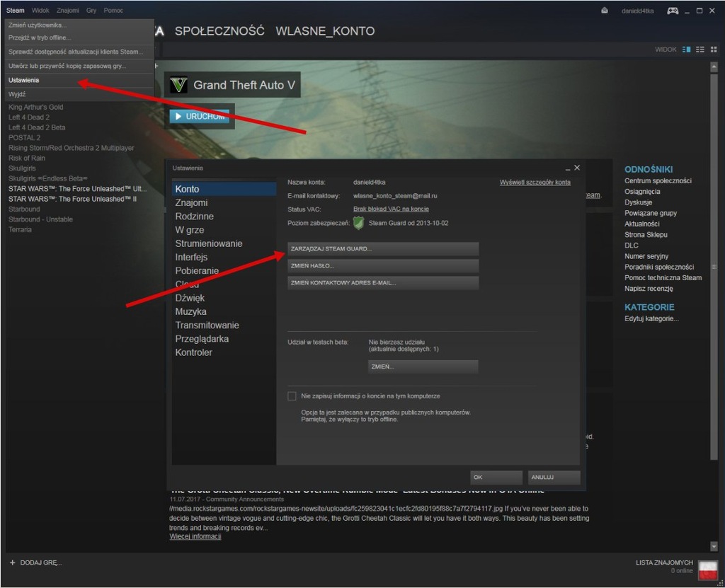Open 'Wyświetl szczegóły konta' link
Screen dimensions: 725x588
pos(535,183)
